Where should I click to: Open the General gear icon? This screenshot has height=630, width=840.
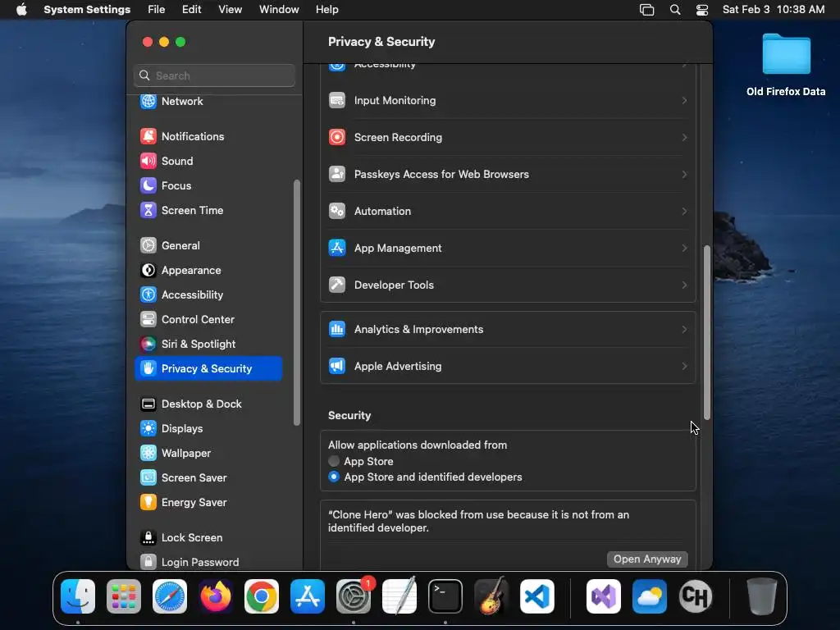click(x=148, y=245)
